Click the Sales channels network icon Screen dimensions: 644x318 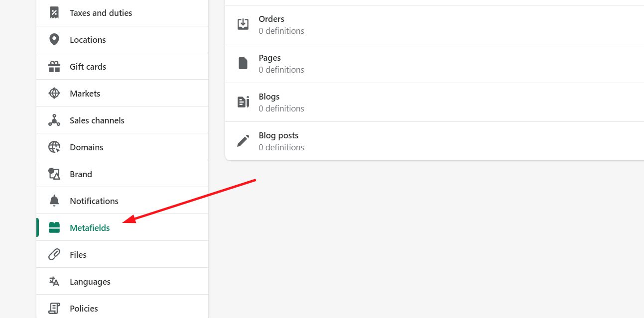54,120
